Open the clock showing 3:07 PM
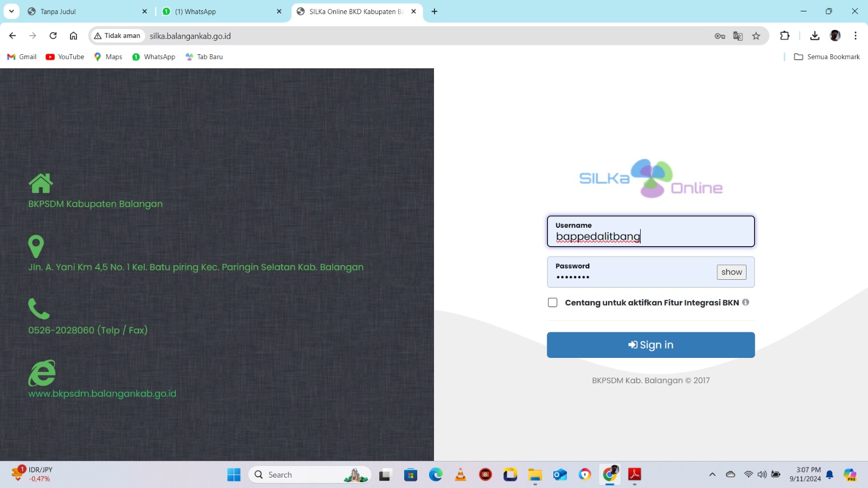868x488 pixels. [805, 474]
